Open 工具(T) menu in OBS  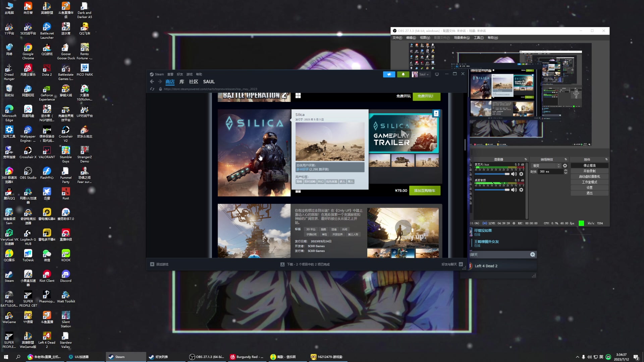(x=479, y=38)
